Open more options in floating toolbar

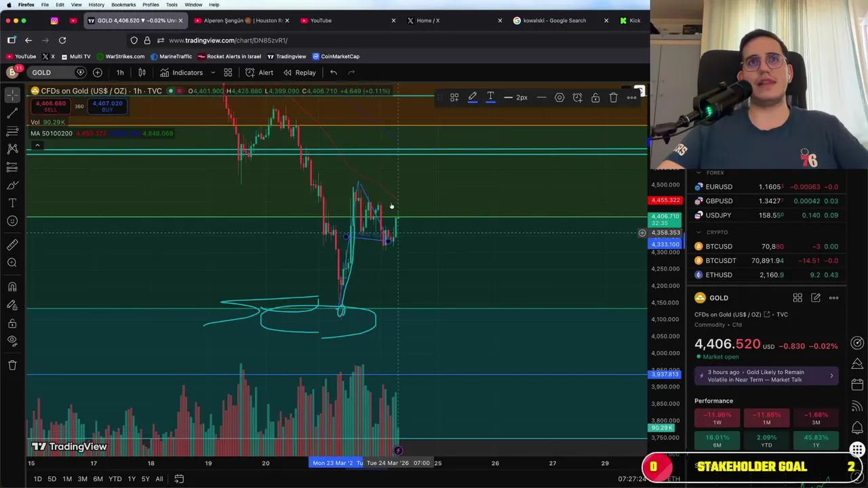coord(631,98)
